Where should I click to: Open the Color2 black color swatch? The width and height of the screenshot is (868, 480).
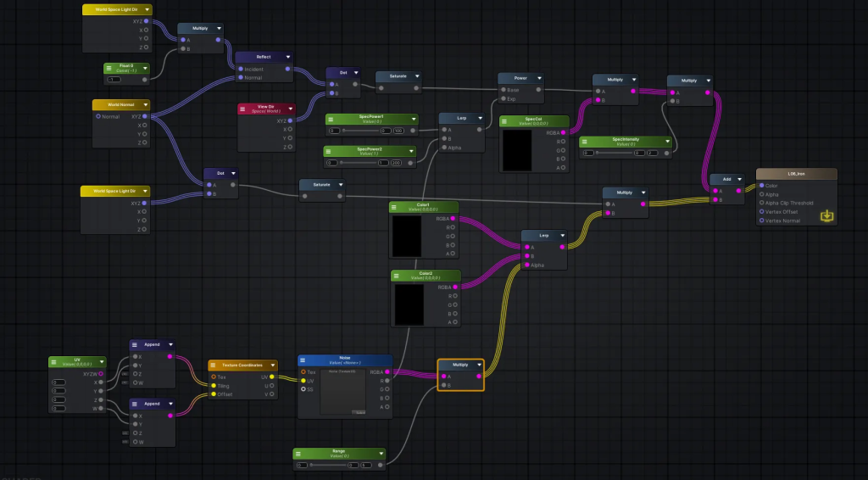click(x=409, y=304)
